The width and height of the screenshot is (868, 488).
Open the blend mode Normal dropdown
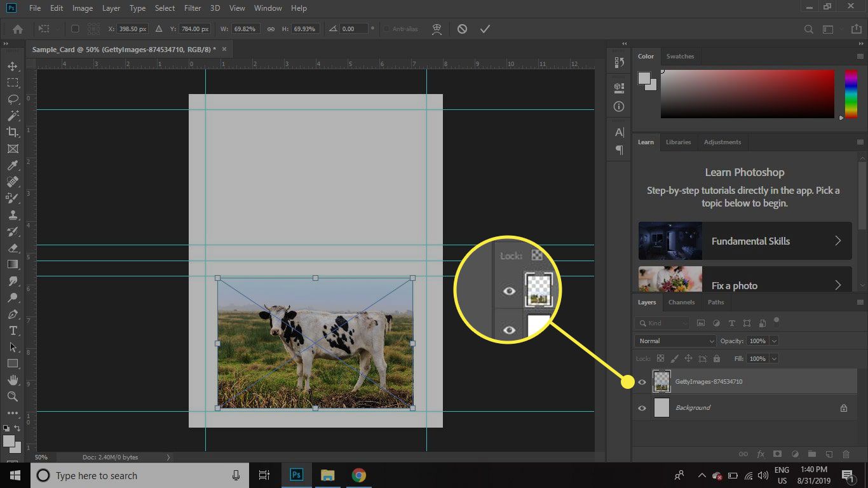pos(675,341)
